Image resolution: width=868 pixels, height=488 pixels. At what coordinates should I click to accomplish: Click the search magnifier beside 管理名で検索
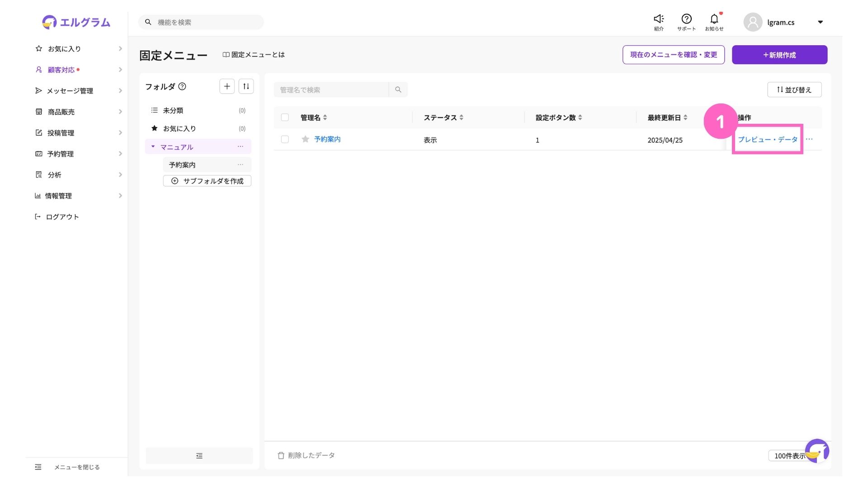click(398, 89)
